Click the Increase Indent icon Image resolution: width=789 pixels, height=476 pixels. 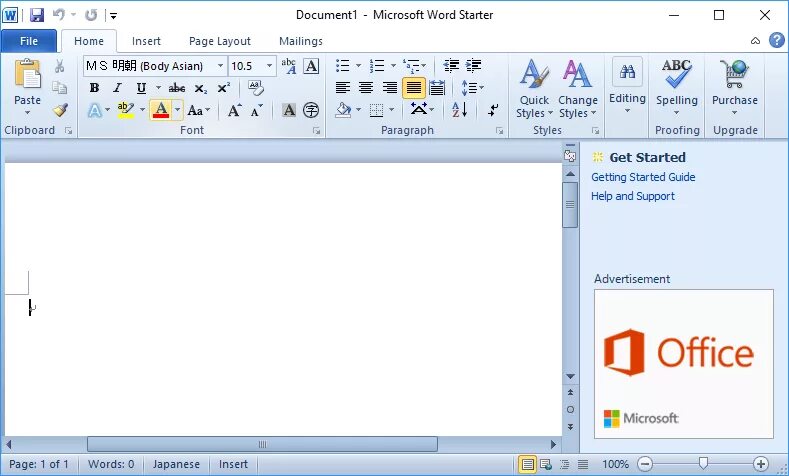pos(474,65)
